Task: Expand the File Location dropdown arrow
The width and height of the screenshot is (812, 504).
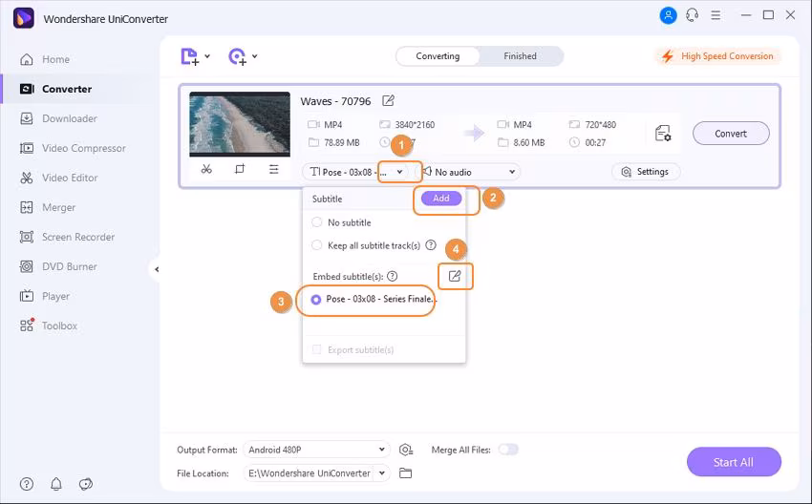Action: (382, 472)
